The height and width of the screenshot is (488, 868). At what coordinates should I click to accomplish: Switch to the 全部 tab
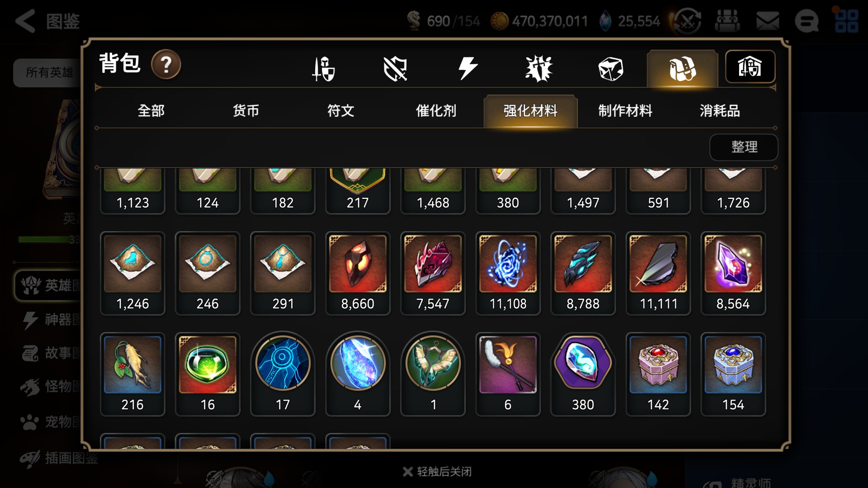(151, 111)
